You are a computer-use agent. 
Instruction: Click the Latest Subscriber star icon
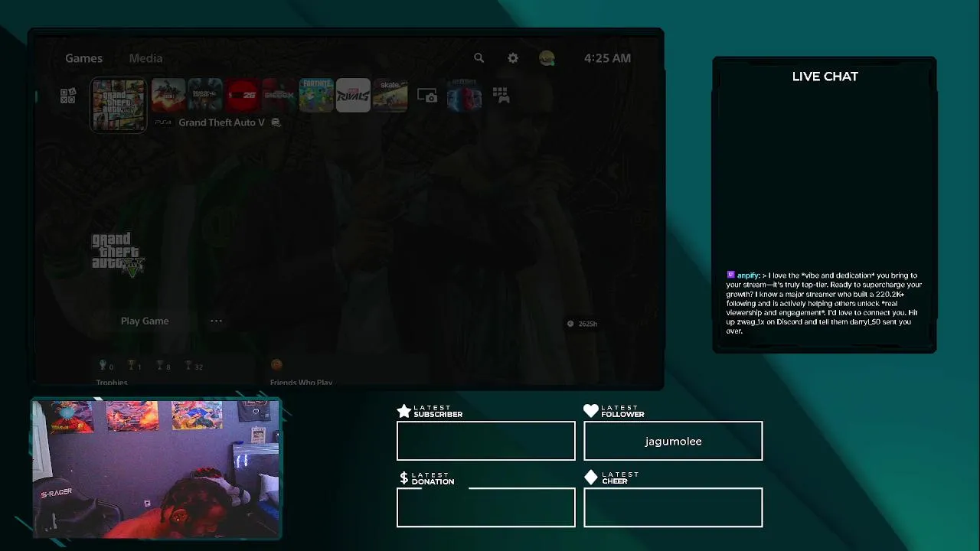point(403,411)
